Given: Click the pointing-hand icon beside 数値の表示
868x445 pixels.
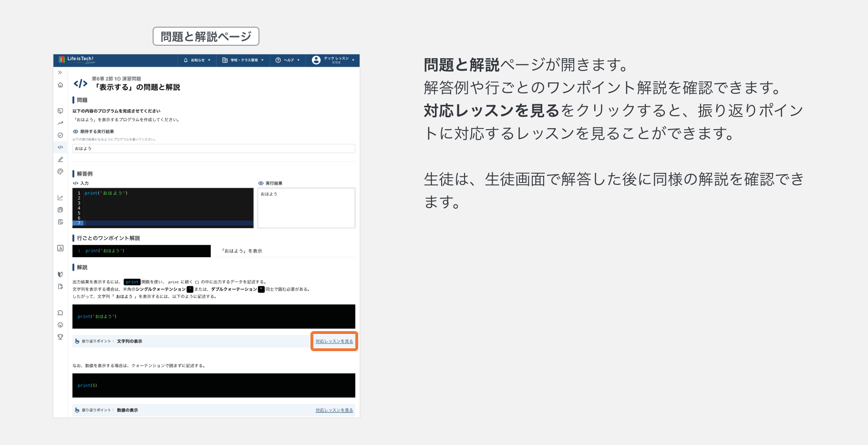Looking at the screenshot, I should (x=77, y=410).
